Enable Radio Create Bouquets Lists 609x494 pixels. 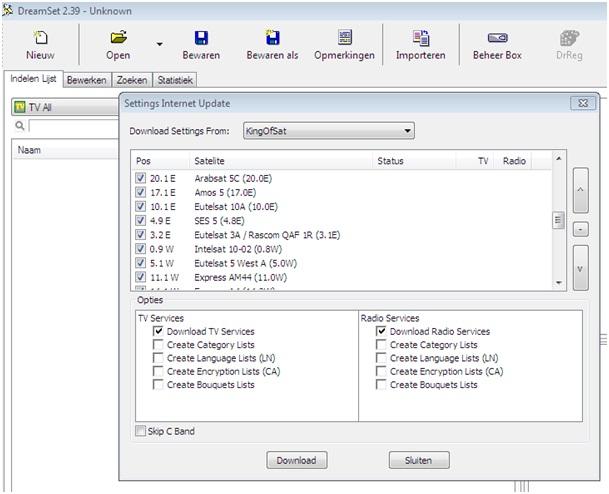coord(381,384)
